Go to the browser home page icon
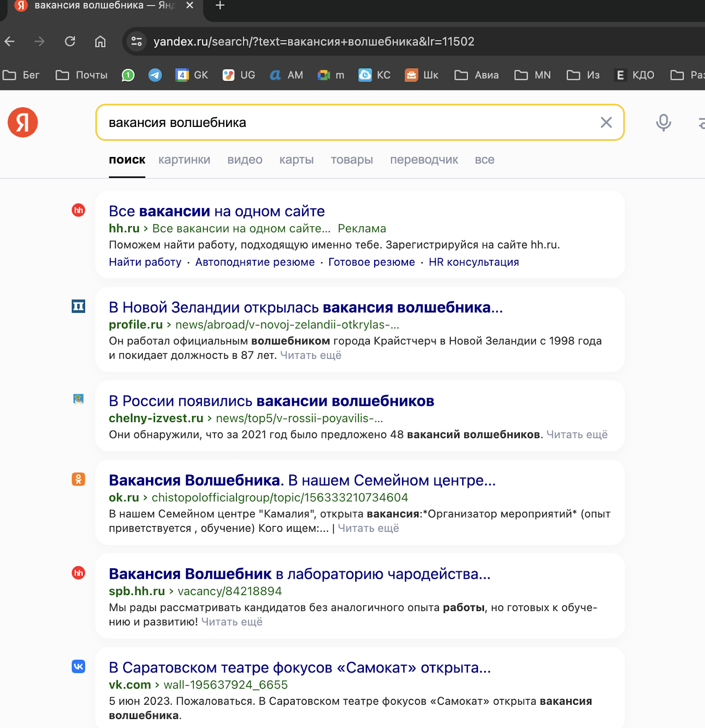Screen dimensions: 705x728 100,42
